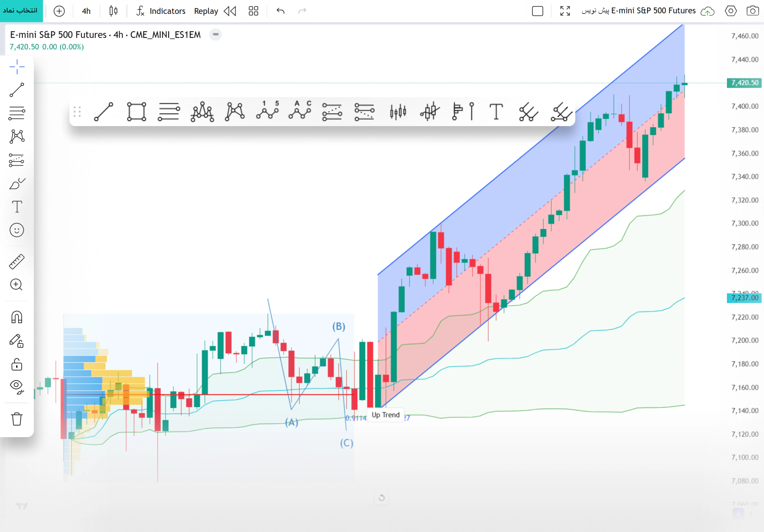Redo the last undone action
This screenshot has height=532, width=764.
pyautogui.click(x=302, y=11)
